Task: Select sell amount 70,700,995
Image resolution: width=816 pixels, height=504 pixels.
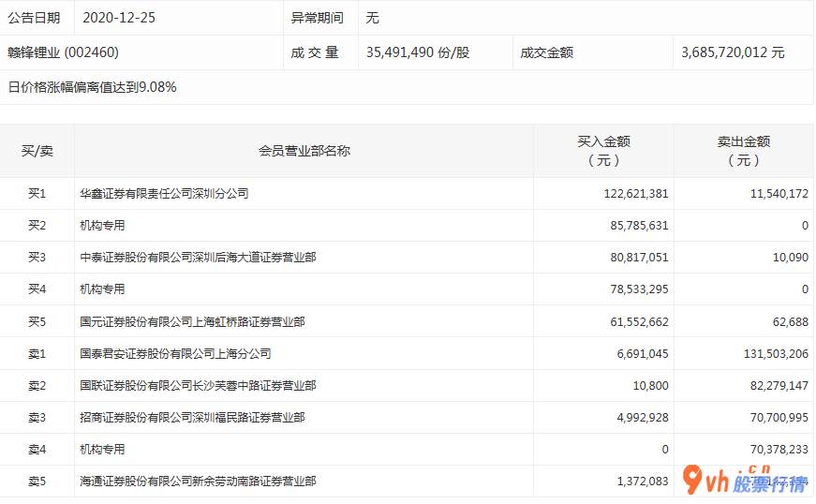Action: click(779, 417)
